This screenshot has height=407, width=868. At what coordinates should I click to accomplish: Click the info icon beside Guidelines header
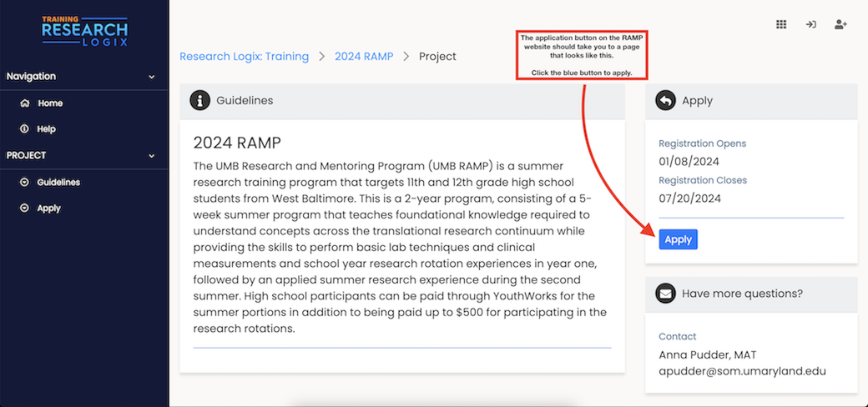click(199, 101)
